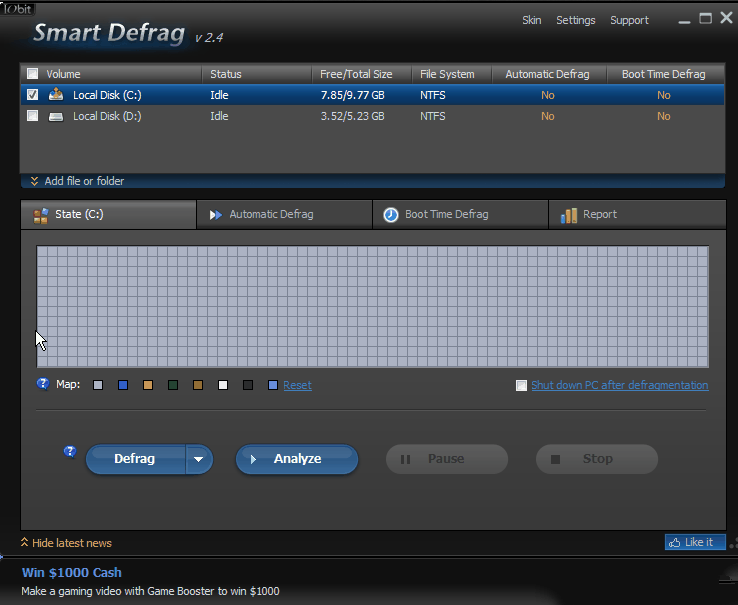Pick the black map color swatch
738x605 pixels.
tap(248, 385)
